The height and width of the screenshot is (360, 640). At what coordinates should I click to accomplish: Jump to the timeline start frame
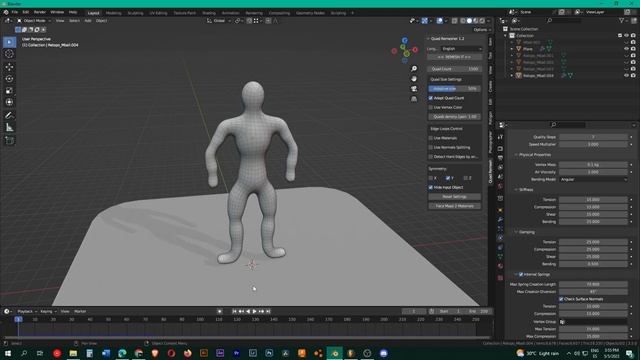[x=234, y=311]
